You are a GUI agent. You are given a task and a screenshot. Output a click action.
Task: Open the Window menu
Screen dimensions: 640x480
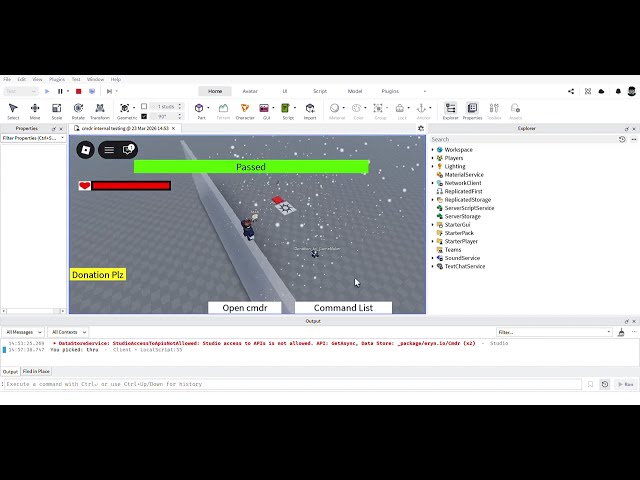point(95,79)
